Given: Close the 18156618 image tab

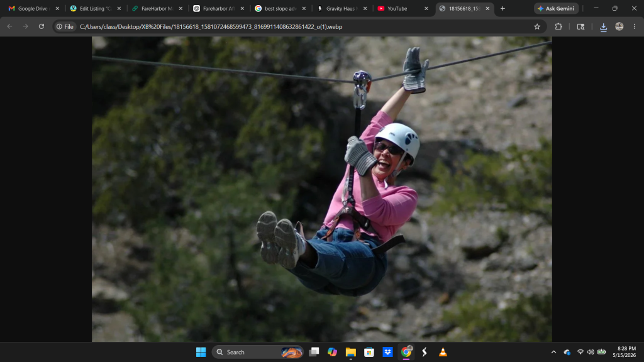Looking at the screenshot, I should 487,8.
